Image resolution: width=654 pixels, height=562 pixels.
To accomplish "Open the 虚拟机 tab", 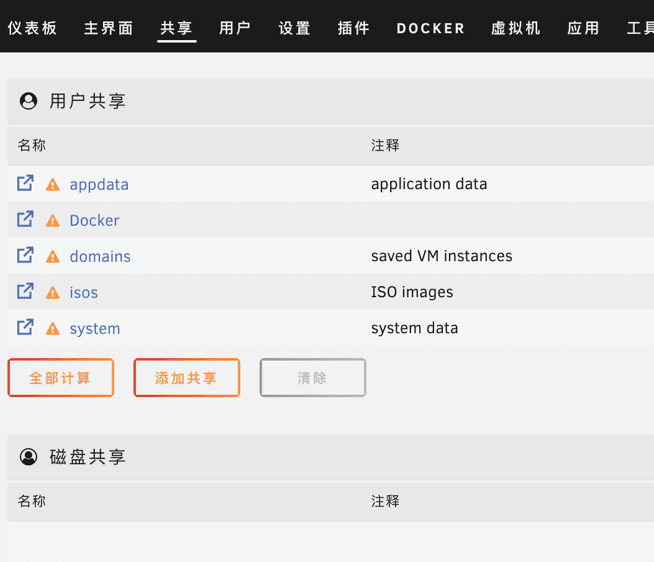I will coord(516,28).
